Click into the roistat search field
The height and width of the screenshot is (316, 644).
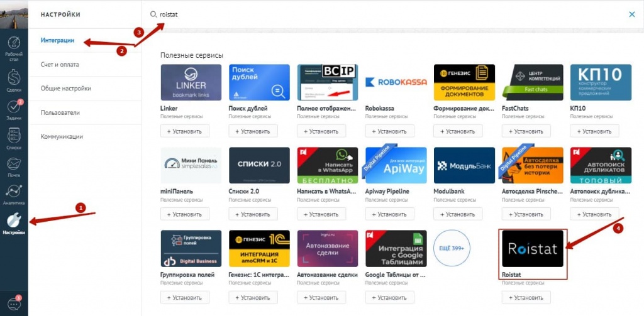[x=386, y=14]
